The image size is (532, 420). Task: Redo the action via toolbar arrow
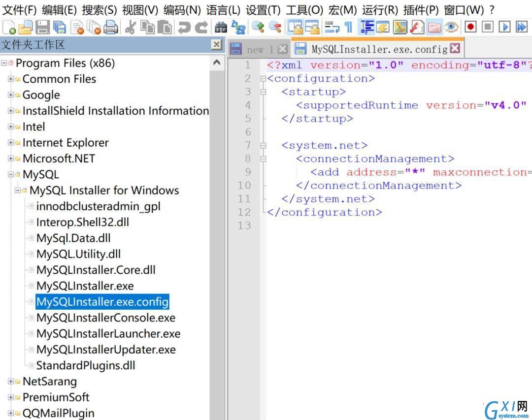click(x=201, y=27)
